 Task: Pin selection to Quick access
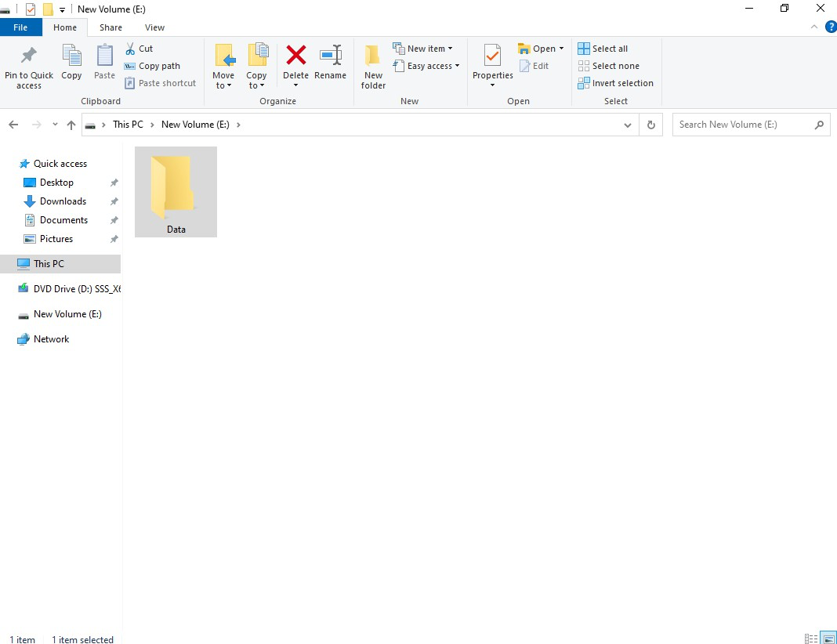click(x=29, y=67)
